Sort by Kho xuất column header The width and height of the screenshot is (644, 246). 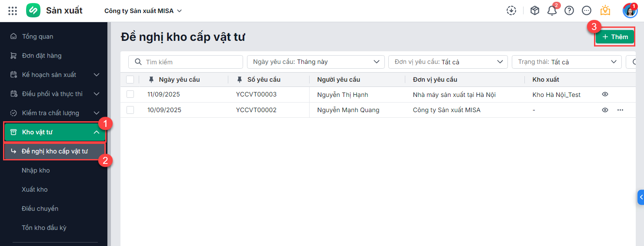click(546, 80)
